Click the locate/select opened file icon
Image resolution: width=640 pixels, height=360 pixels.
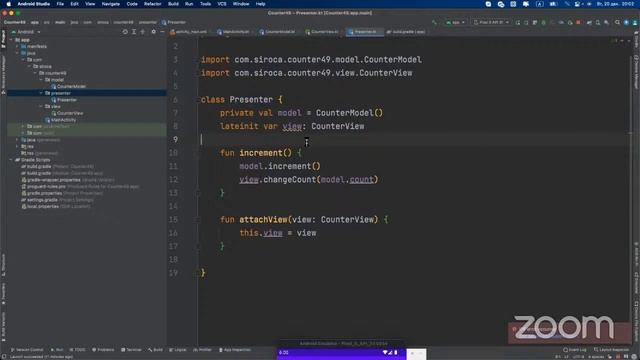click(125, 32)
